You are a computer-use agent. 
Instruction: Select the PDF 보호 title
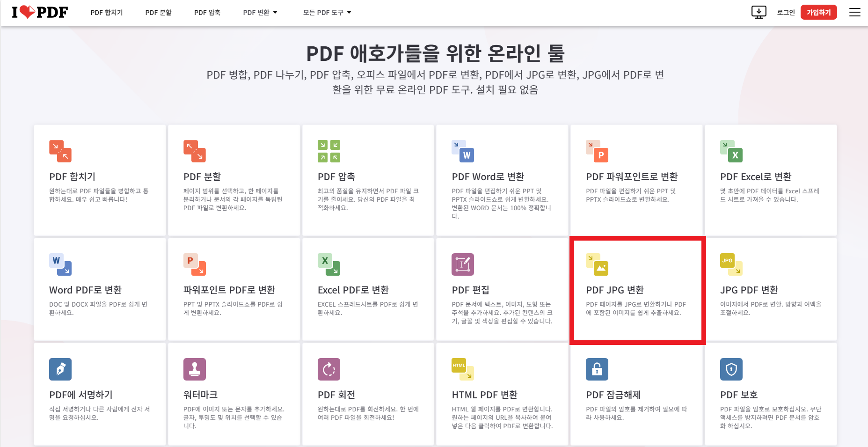(x=739, y=395)
